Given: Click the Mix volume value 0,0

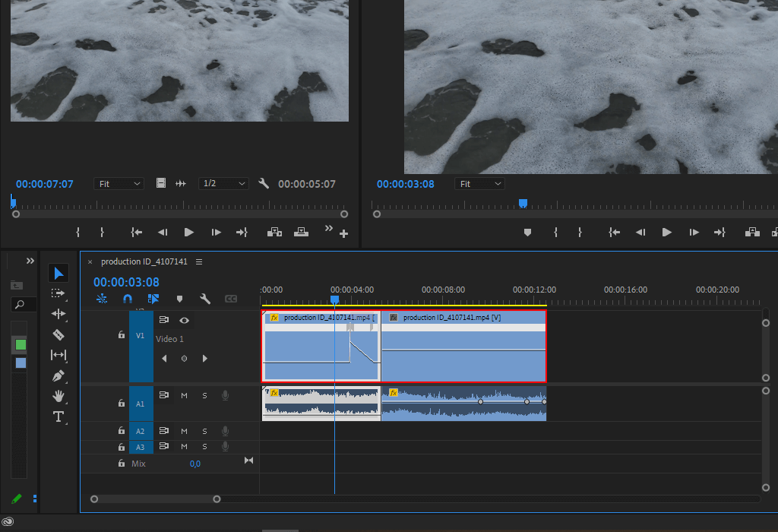Looking at the screenshot, I should pos(195,464).
